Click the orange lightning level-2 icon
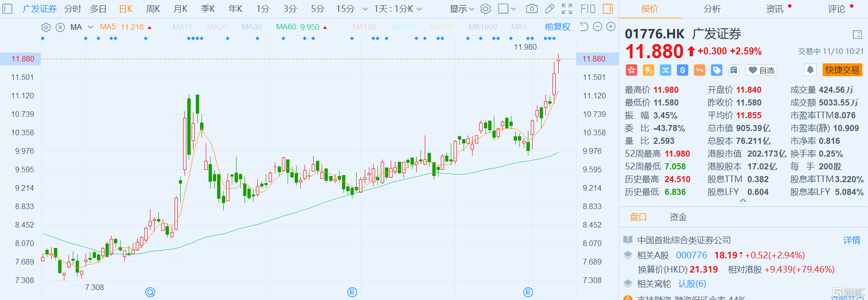This screenshot has height=300, width=868. point(649,71)
